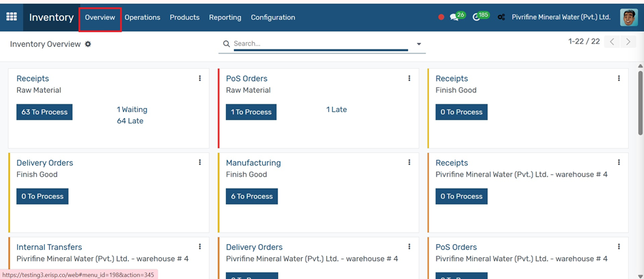Viewport: 644px width, 279px height.
Task: Open the apps grid menu icon
Action: [11, 17]
